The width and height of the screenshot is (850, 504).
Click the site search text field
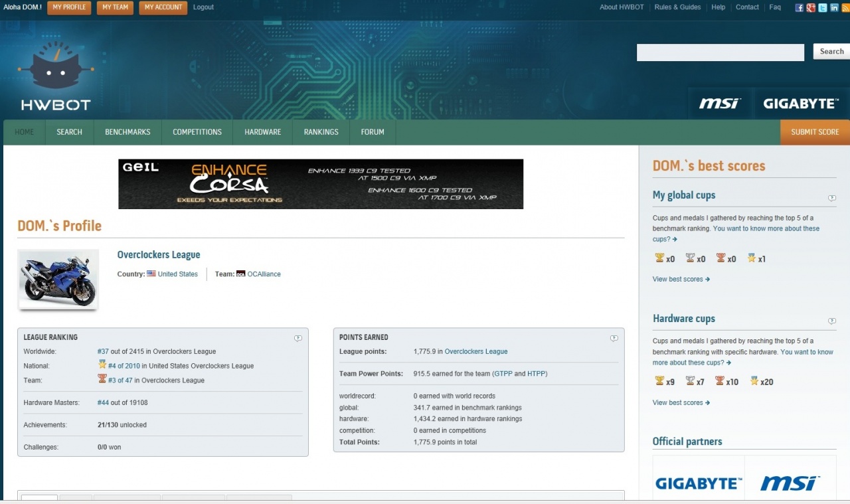pyautogui.click(x=720, y=52)
